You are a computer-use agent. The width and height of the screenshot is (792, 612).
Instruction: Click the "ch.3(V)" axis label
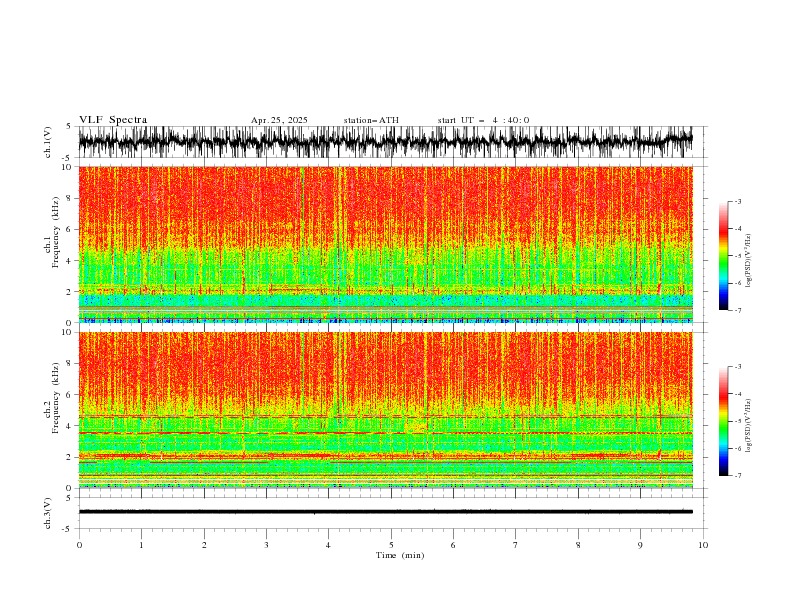click(48, 513)
